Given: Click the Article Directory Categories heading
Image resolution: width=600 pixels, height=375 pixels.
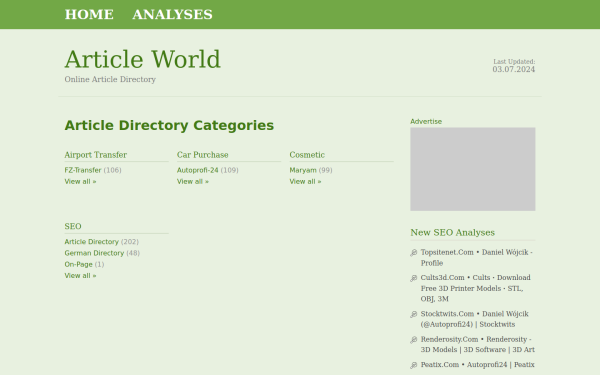Looking at the screenshot, I should point(169,125).
